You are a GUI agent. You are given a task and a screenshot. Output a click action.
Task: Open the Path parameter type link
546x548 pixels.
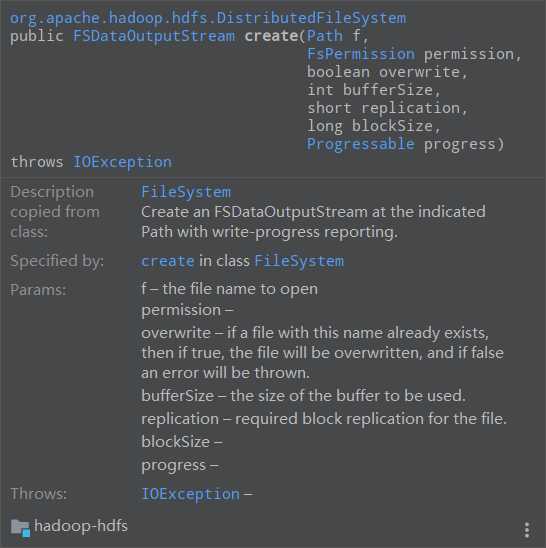325,36
